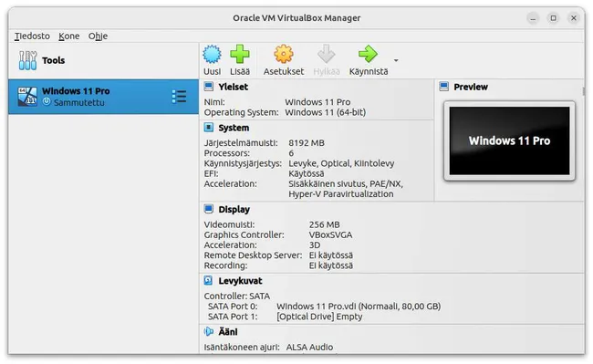Image resolution: width=593 pixels, height=364 pixels.
Task: Open the Windows 11 Pro list menu icon
Action: click(179, 97)
